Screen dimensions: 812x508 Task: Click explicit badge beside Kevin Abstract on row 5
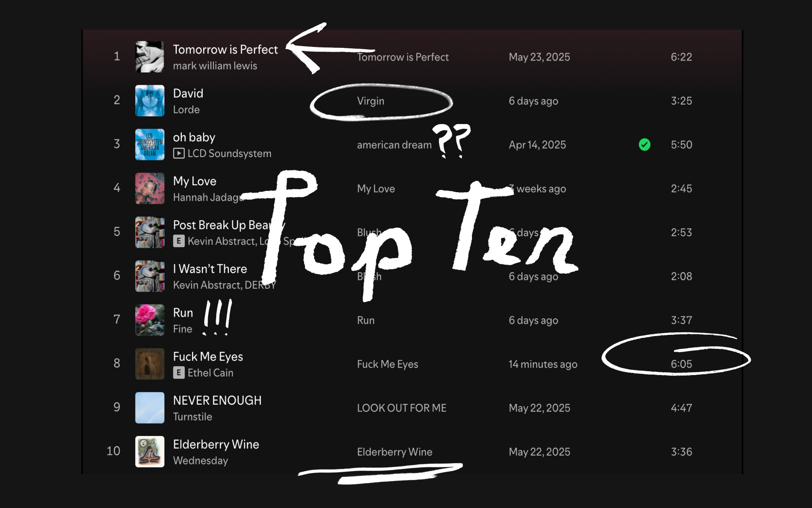(179, 241)
